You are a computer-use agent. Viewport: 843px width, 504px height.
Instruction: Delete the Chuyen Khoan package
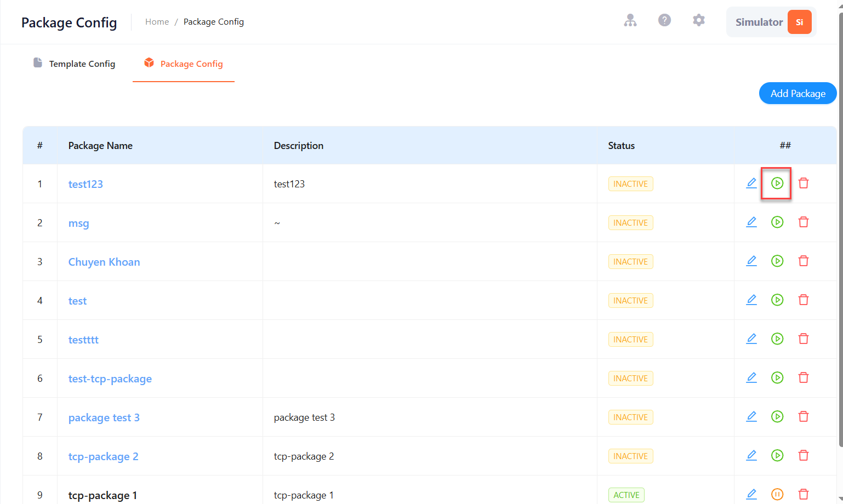[x=804, y=261]
